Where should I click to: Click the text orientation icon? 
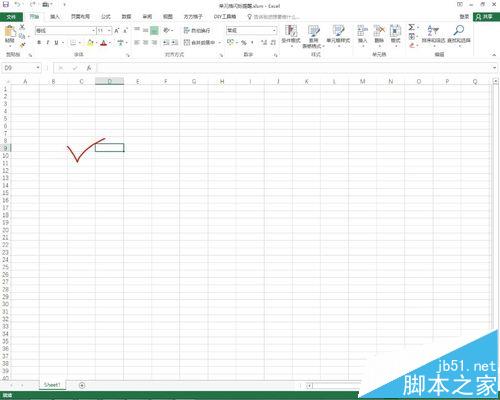click(x=166, y=30)
